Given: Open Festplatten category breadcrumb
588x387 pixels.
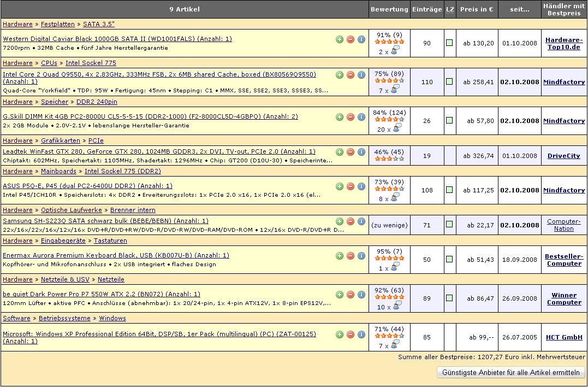Looking at the screenshot, I should 58,24.
